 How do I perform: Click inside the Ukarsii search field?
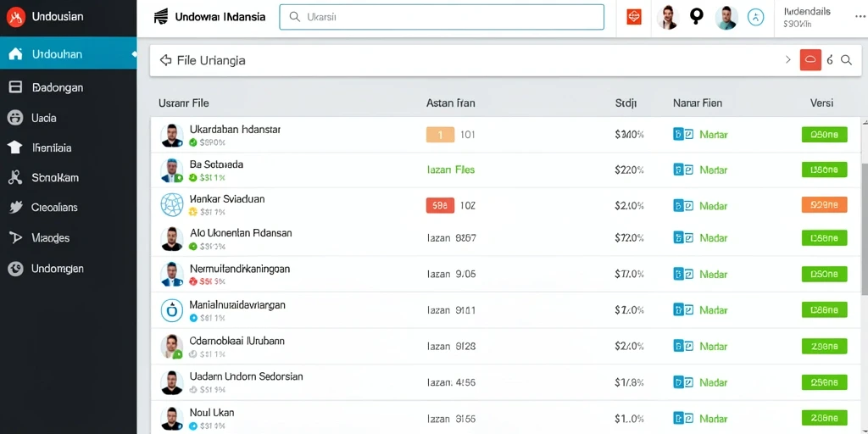[x=441, y=17]
